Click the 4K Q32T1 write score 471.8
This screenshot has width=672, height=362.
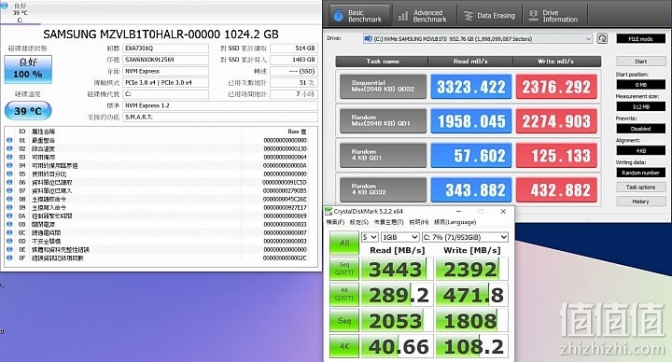click(x=472, y=295)
